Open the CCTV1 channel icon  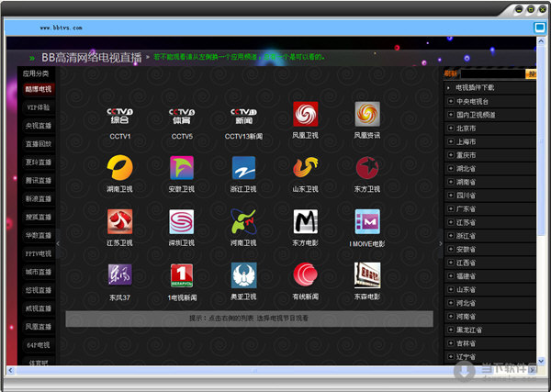click(x=119, y=116)
